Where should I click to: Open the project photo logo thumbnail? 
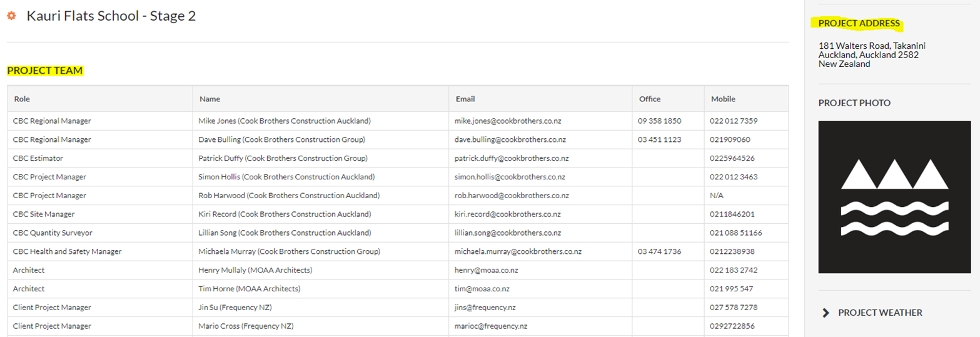pos(894,197)
